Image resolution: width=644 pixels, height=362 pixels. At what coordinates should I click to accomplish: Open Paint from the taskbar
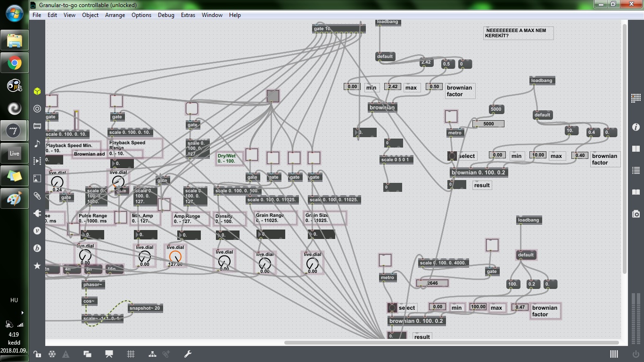pos(14,199)
